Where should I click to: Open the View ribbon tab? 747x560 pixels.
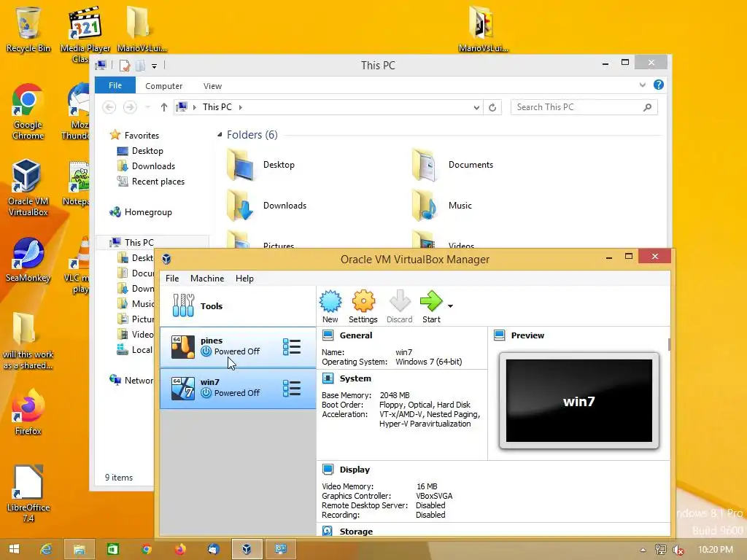[212, 86]
